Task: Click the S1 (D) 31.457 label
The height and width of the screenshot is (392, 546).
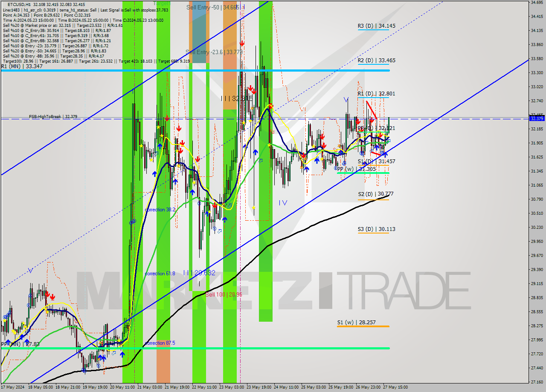Action: tap(376, 161)
